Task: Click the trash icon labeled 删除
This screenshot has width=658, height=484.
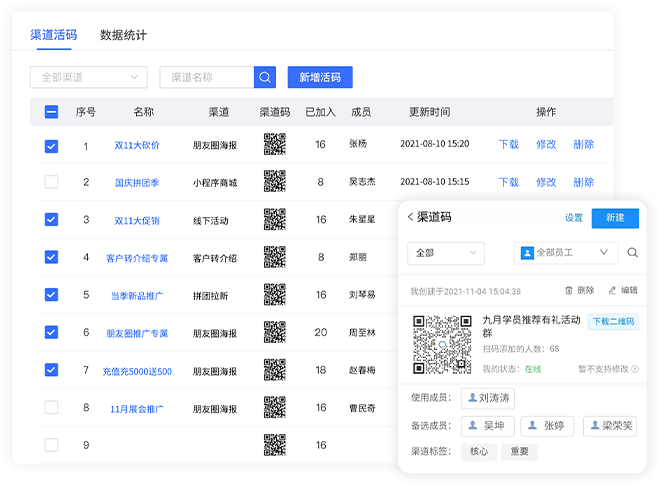Action: click(x=569, y=290)
